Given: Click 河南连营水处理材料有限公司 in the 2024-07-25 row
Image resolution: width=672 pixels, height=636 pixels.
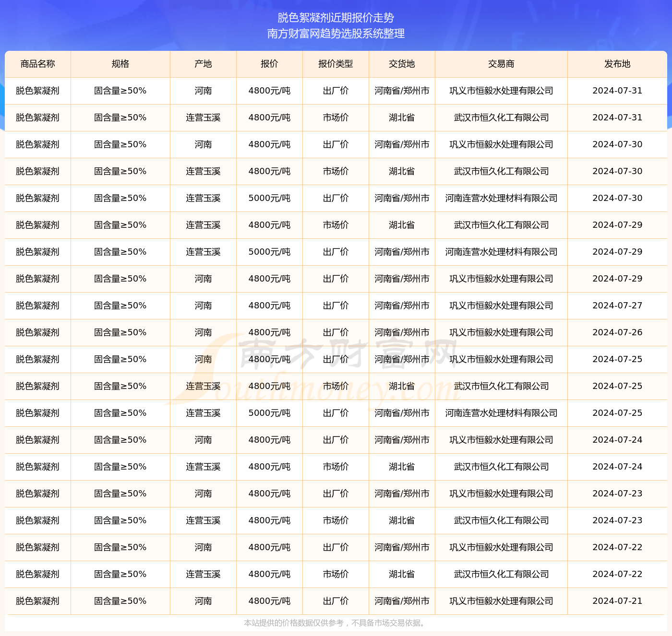Looking at the screenshot, I should click(x=501, y=413).
